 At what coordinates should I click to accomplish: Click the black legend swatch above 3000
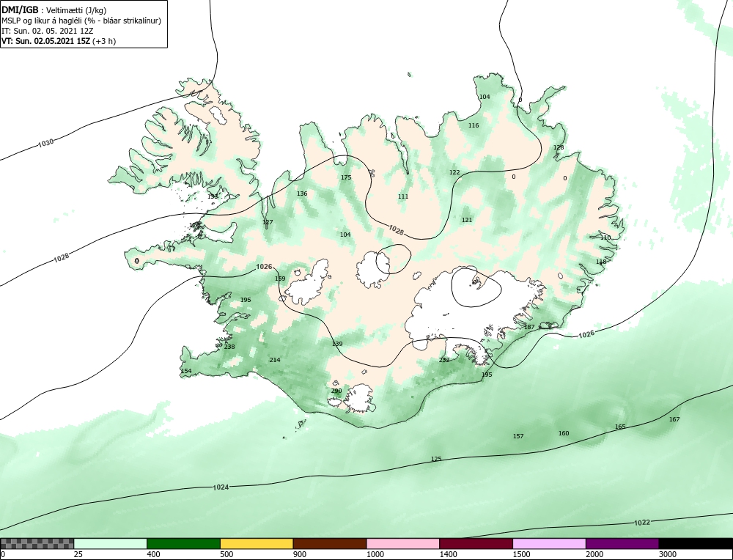point(696,544)
